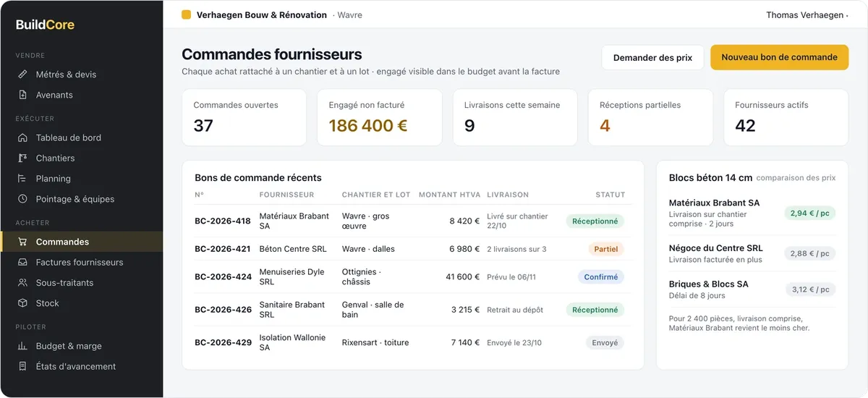Open the Stock section
The image size is (868, 398).
click(x=81, y=303)
